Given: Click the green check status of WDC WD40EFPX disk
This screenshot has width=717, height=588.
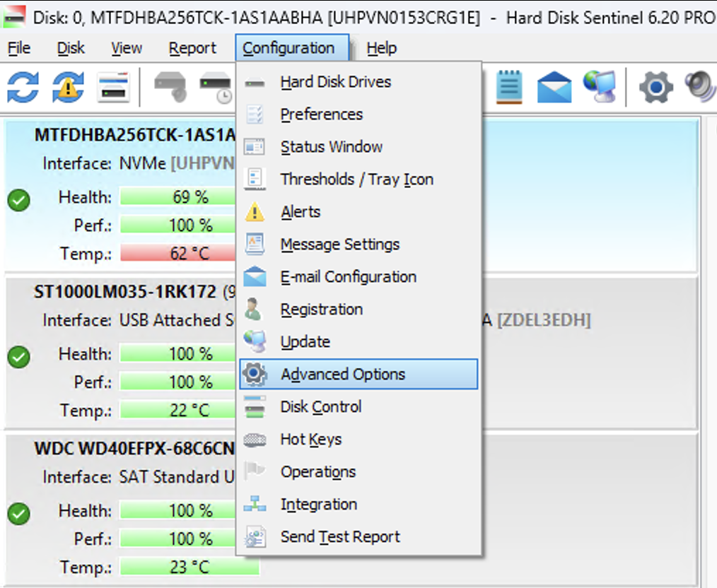Looking at the screenshot, I should 19,514.
